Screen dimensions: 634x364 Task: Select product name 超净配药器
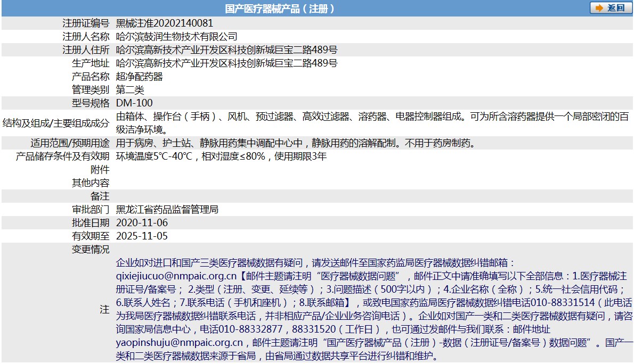tap(139, 76)
